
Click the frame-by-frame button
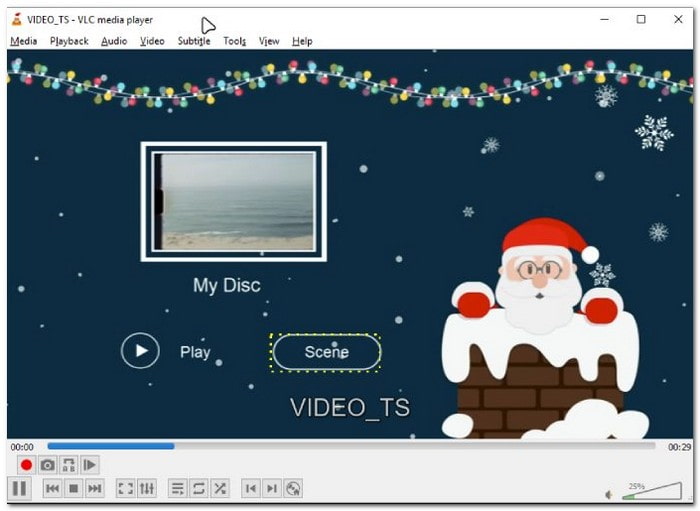click(x=89, y=465)
